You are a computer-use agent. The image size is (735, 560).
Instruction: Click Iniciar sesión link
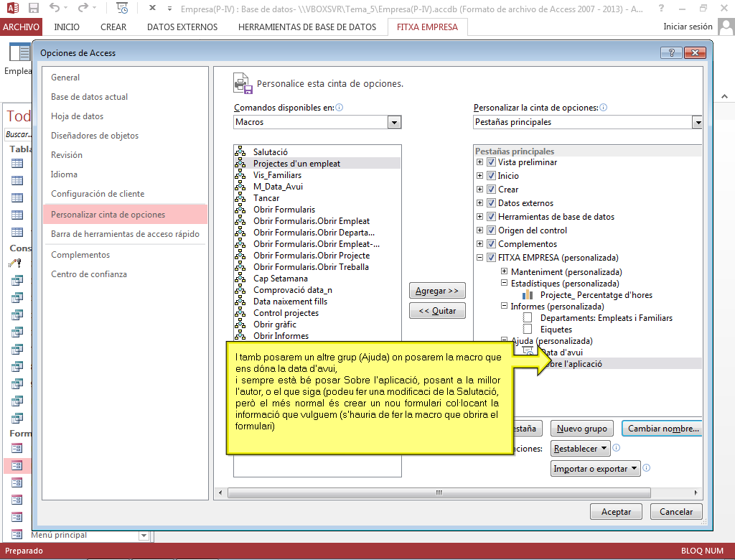tap(688, 27)
